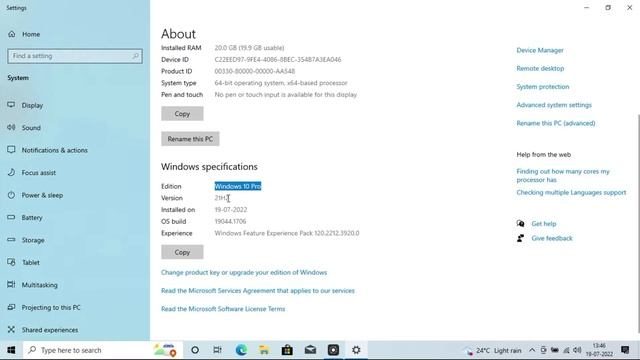This screenshot has width=640, height=360.
Task: Go to Notifications & actions
Action: pos(55,150)
